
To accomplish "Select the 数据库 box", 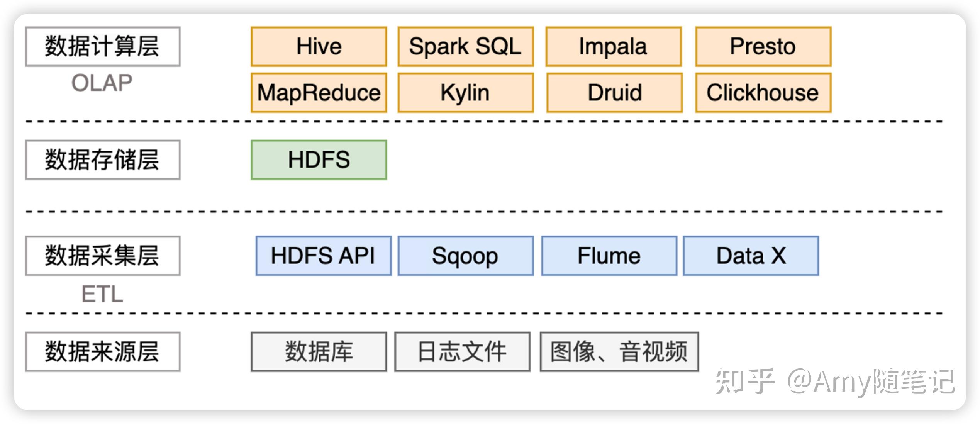I will [319, 352].
